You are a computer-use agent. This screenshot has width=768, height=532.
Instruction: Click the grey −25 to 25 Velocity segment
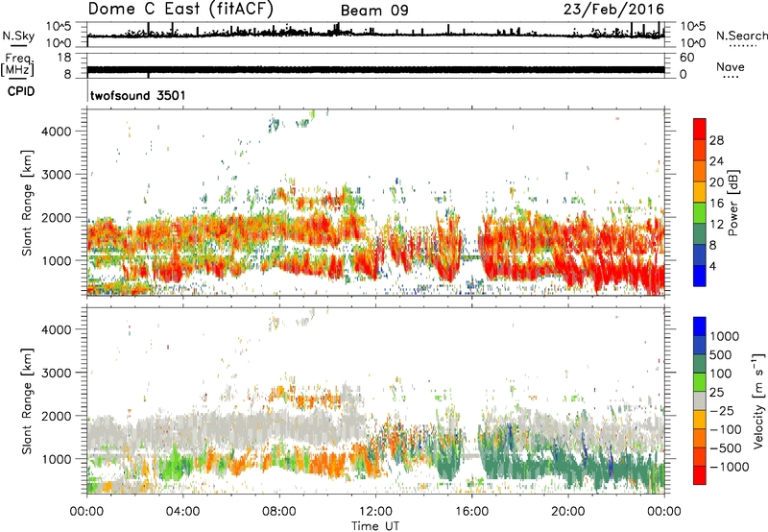(700, 401)
